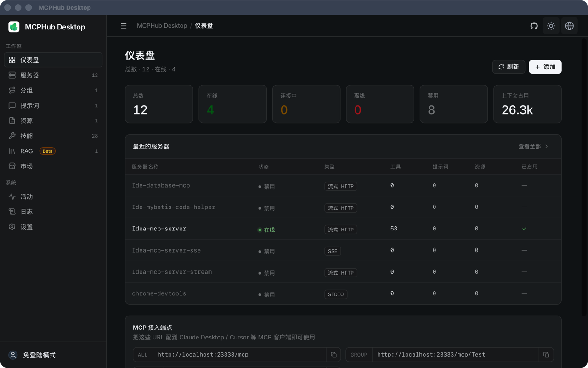Click the 免登陆模式 account button

pyautogui.click(x=53, y=355)
